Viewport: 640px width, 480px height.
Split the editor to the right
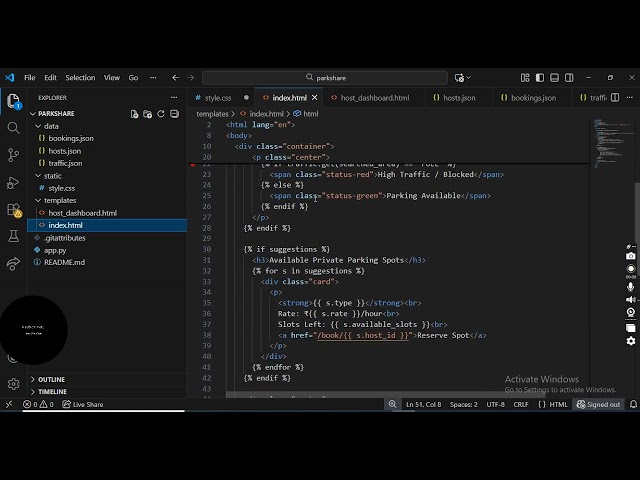click(615, 98)
